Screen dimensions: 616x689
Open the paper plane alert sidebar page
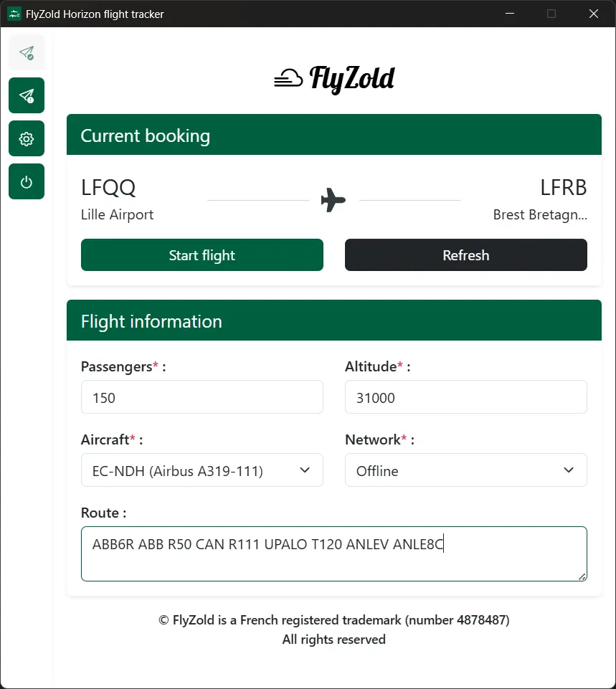pos(27,95)
